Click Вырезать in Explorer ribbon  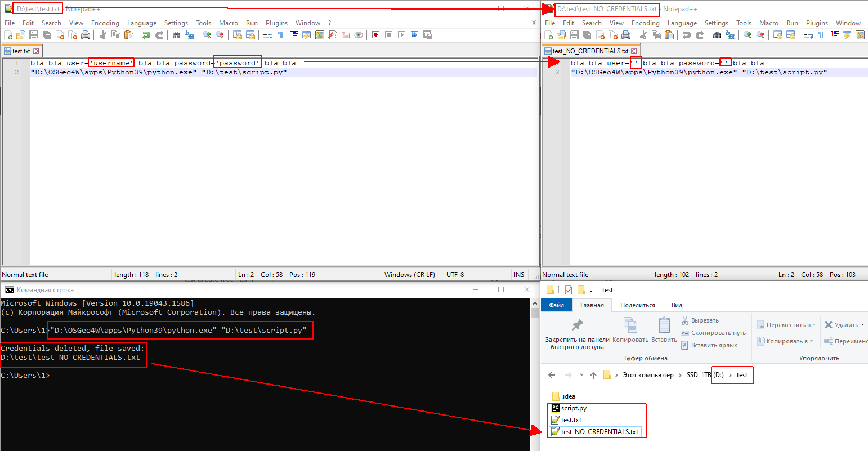click(700, 320)
